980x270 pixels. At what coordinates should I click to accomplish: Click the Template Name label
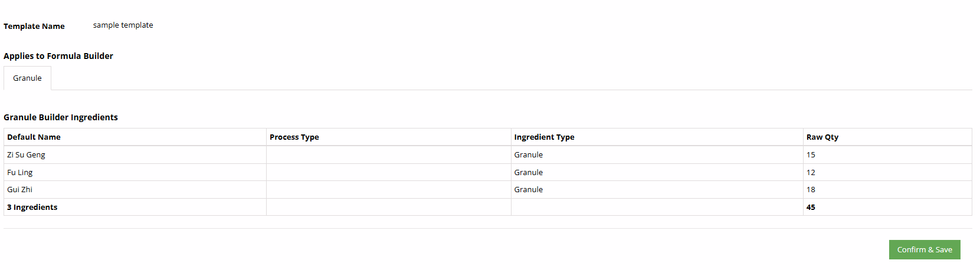34,26
